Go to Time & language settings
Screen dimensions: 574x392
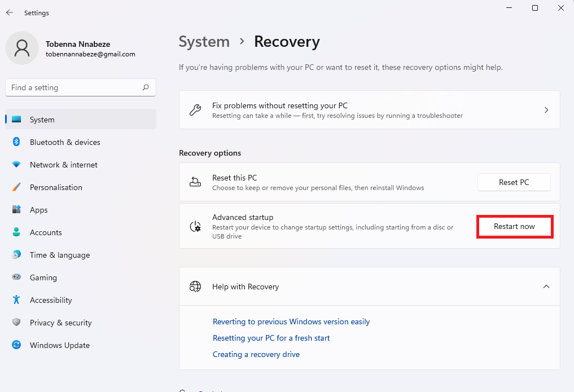[59, 255]
